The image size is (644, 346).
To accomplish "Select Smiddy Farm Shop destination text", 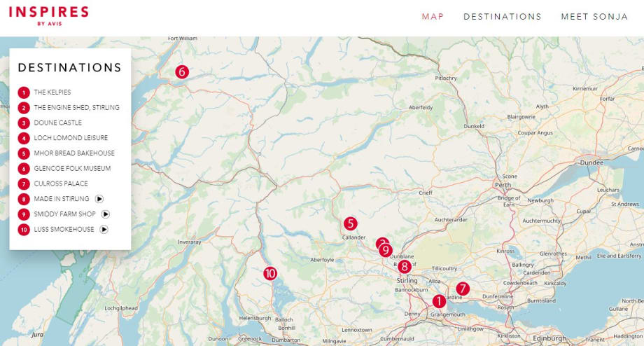I will coord(64,214).
